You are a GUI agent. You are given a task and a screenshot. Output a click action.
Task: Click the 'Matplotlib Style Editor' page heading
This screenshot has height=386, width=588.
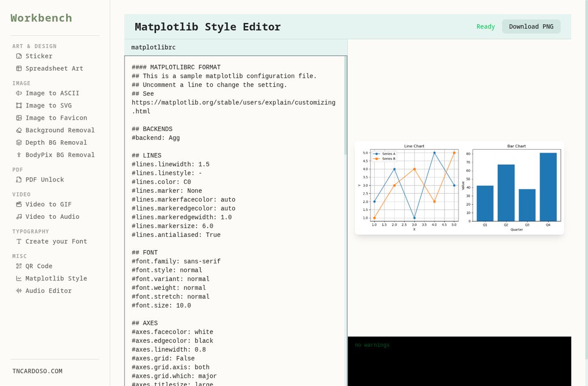coord(208,26)
